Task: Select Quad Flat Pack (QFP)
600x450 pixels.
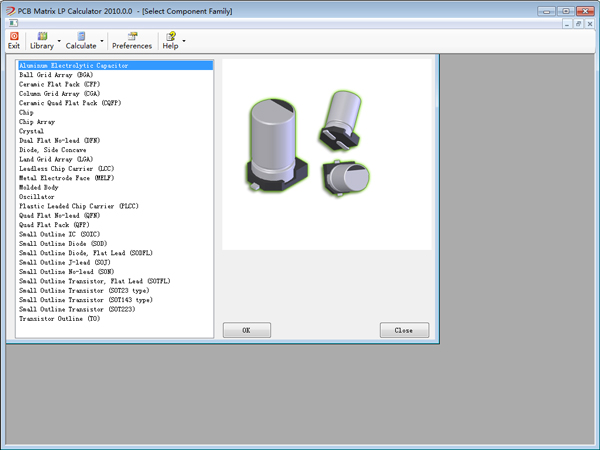Action: (x=115, y=225)
